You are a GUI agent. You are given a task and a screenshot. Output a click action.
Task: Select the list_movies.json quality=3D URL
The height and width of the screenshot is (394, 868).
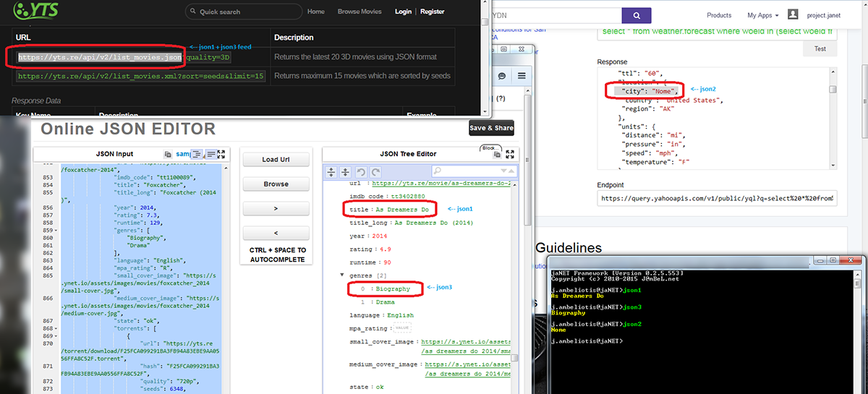125,57
